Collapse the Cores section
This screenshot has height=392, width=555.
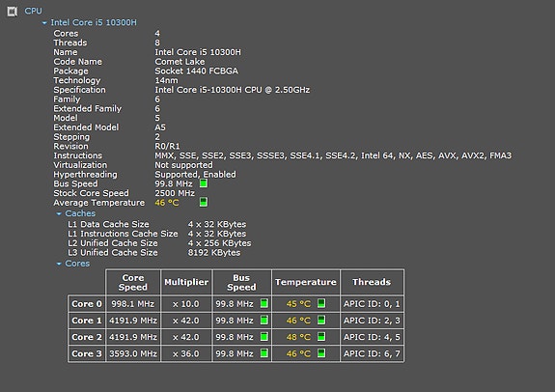coord(59,264)
